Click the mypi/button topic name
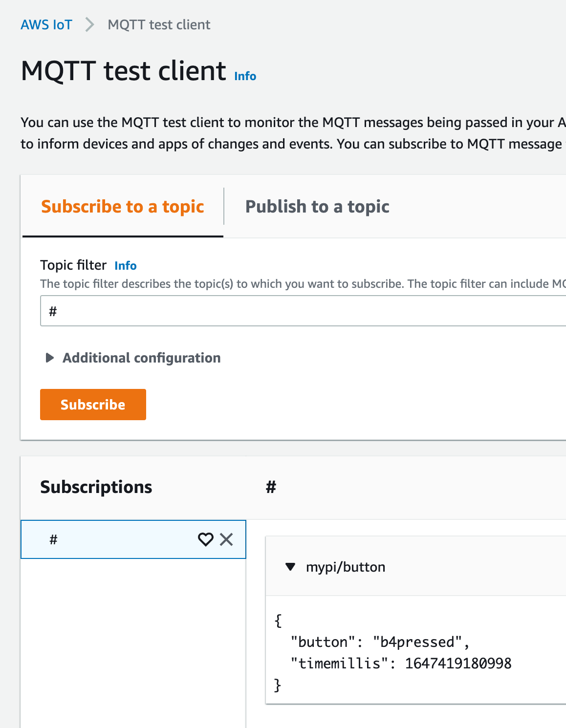This screenshot has height=728, width=566. pyautogui.click(x=346, y=567)
